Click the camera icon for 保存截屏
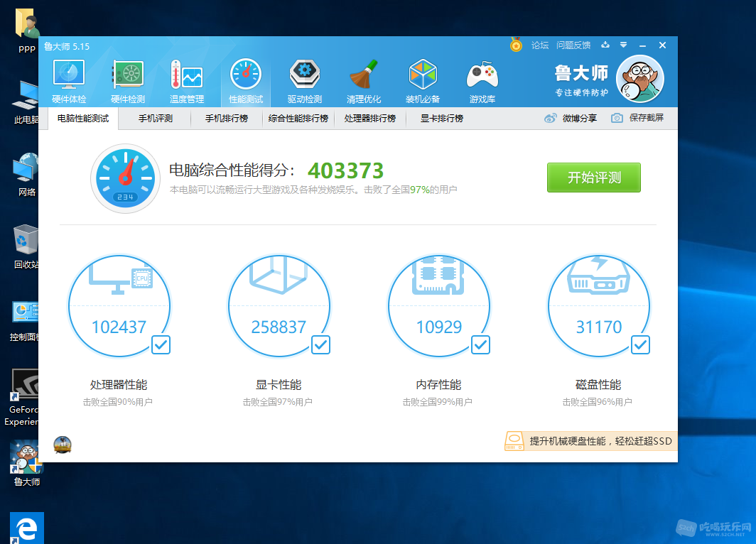The width and height of the screenshot is (756, 544). click(617, 118)
